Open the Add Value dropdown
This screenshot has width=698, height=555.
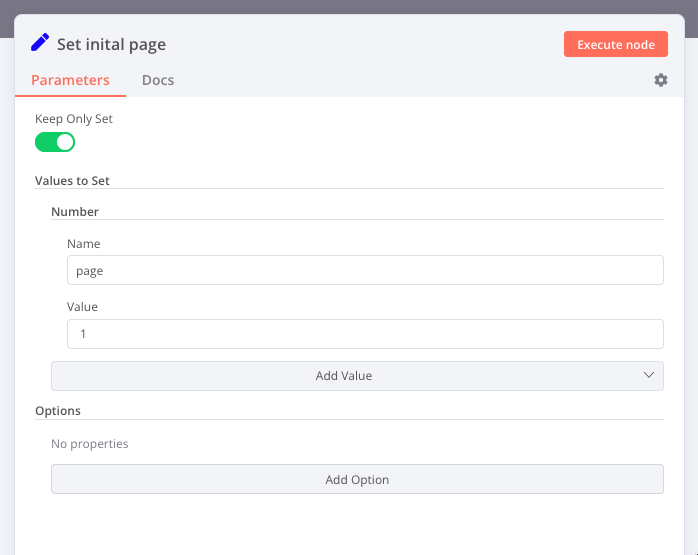pos(357,376)
